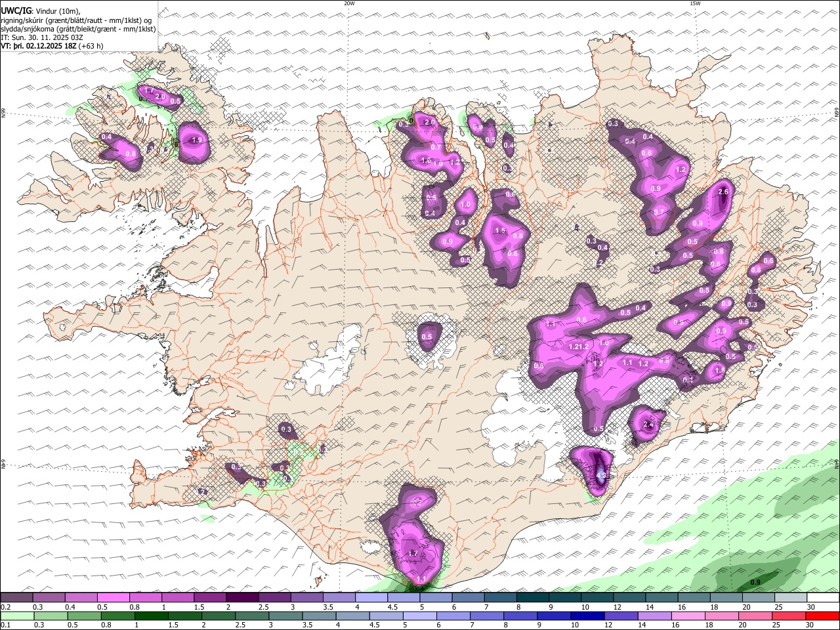Viewport: 840px width, 630px height.
Task: Select the bright magenta 0.5 snow scale swatch
Action: coord(114,597)
